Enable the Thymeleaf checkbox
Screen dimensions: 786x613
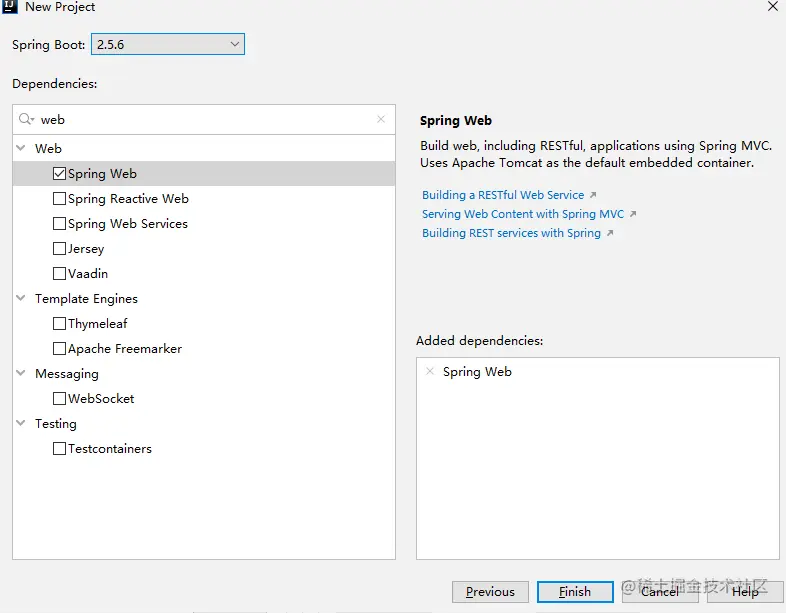(x=59, y=324)
